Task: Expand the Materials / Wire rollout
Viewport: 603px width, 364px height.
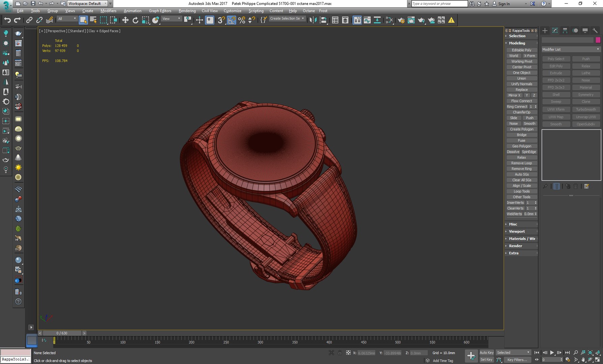Action: pyautogui.click(x=521, y=239)
